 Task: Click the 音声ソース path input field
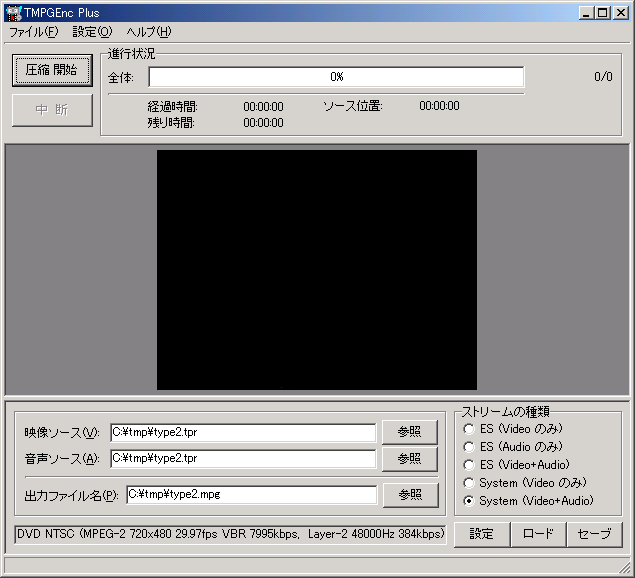coord(243,459)
